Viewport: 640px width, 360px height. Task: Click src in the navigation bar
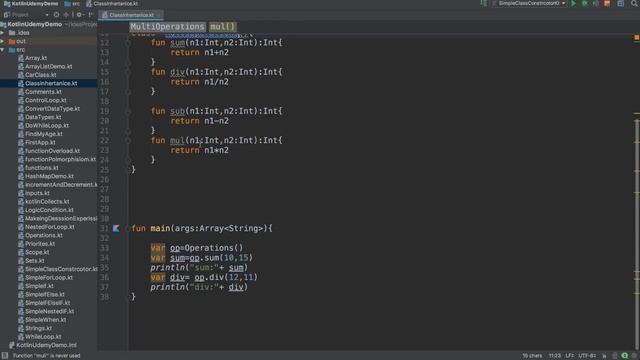72,4
